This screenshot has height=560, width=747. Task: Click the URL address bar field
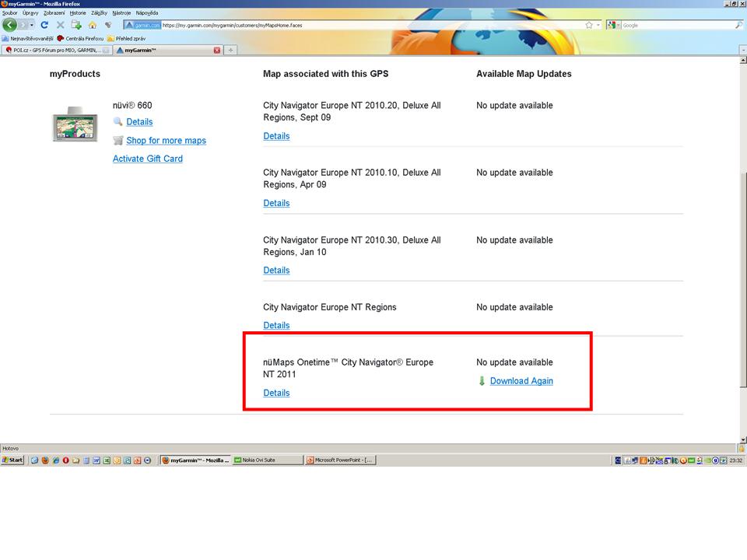366,25
